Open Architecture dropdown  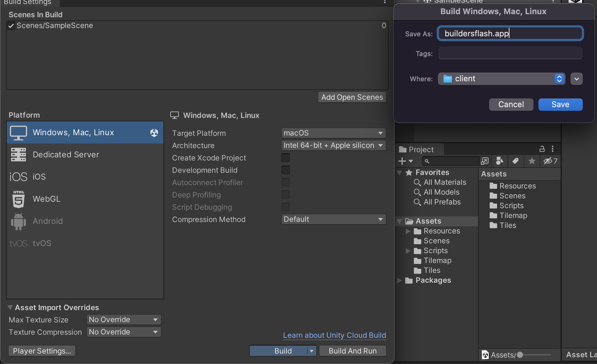[333, 145]
